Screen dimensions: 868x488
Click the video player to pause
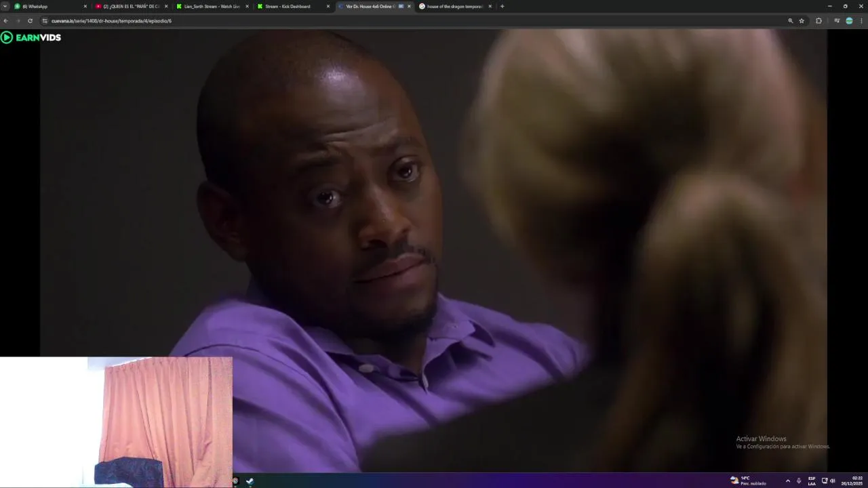433,251
